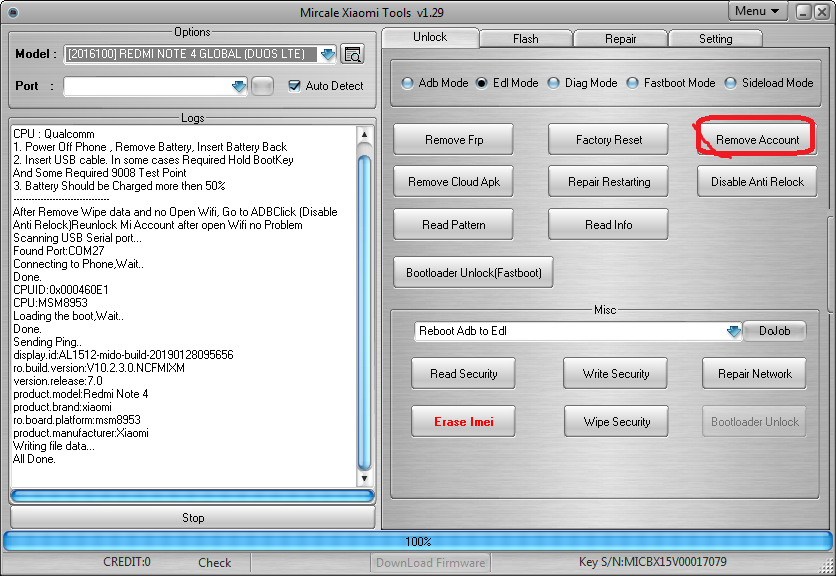Viewport: 836px width, 576px height.
Task: Click the Stop button below the logs
Action: (x=192, y=517)
